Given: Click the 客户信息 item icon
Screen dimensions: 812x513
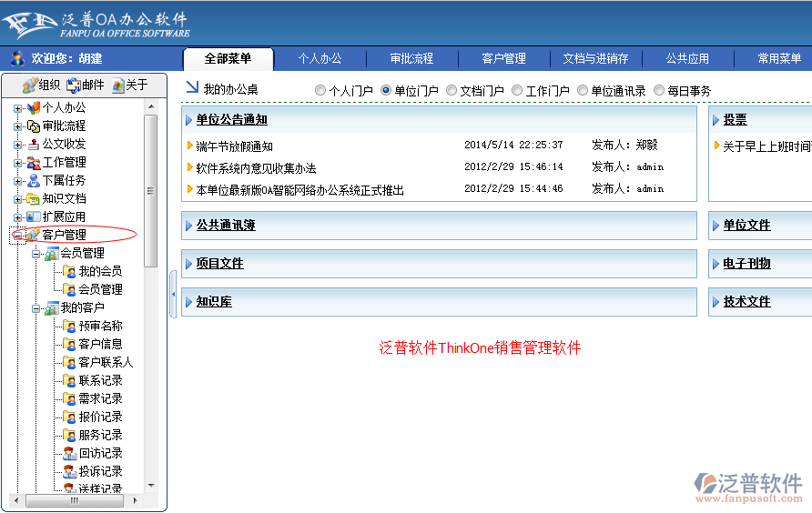Looking at the screenshot, I should tap(69, 344).
